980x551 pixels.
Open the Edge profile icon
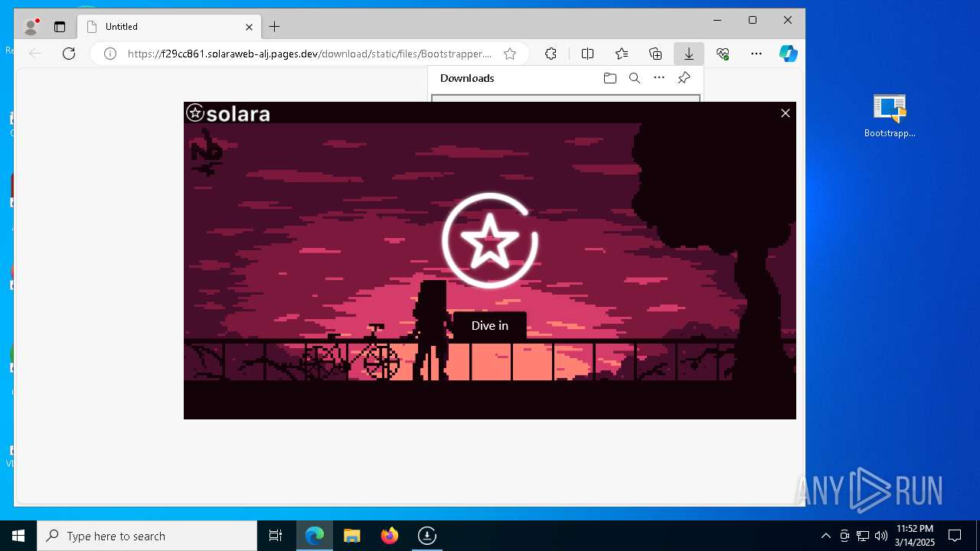tap(31, 27)
